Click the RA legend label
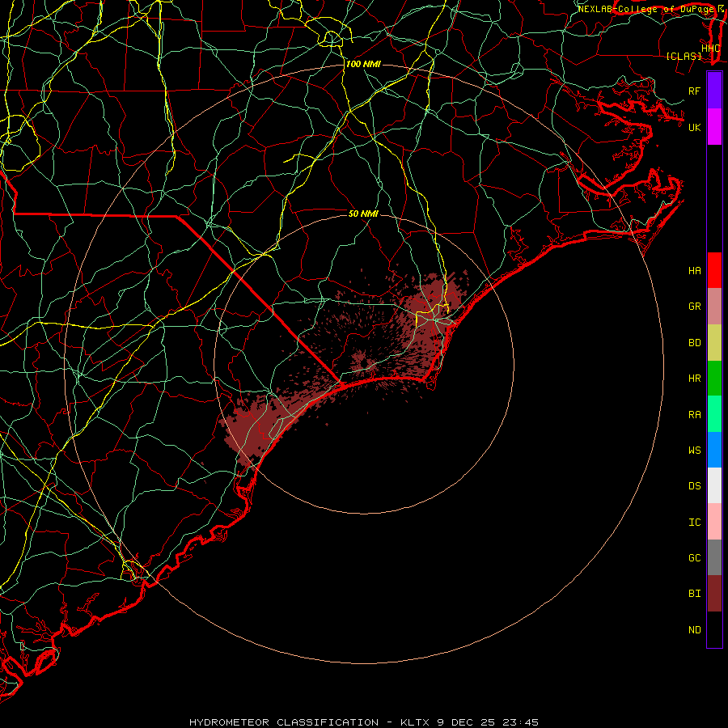The image size is (728, 728). (694, 414)
